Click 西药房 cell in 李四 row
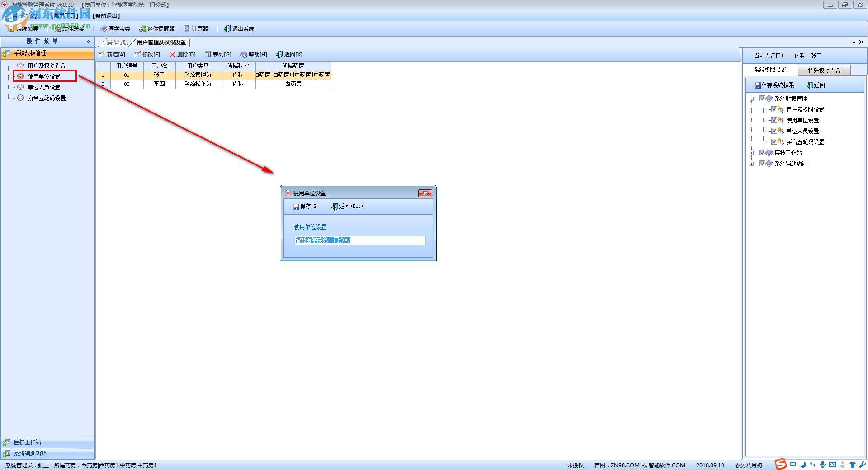The height and width of the screenshot is (470, 868). click(293, 84)
